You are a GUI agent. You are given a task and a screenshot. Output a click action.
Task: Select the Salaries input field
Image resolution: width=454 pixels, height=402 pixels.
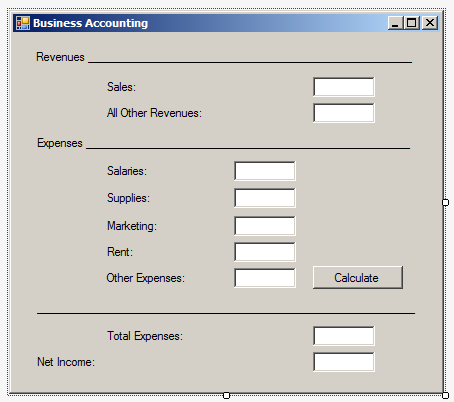pyautogui.click(x=265, y=171)
